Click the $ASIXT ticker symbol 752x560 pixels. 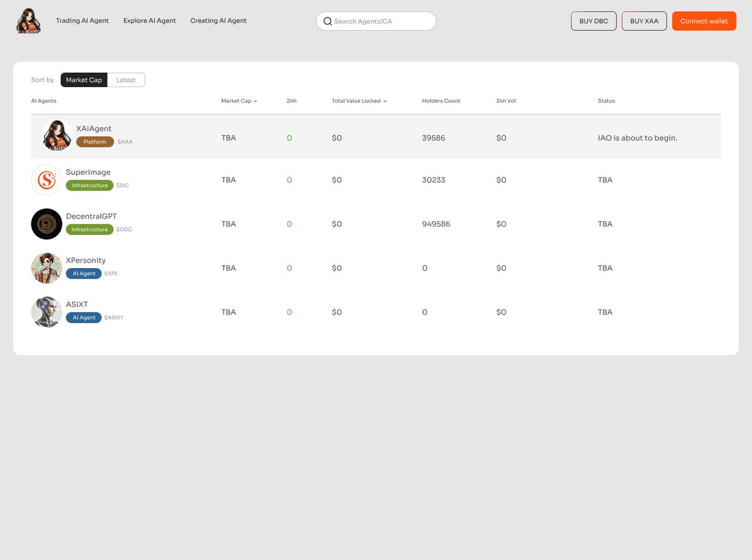pyautogui.click(x=114, y=318)
